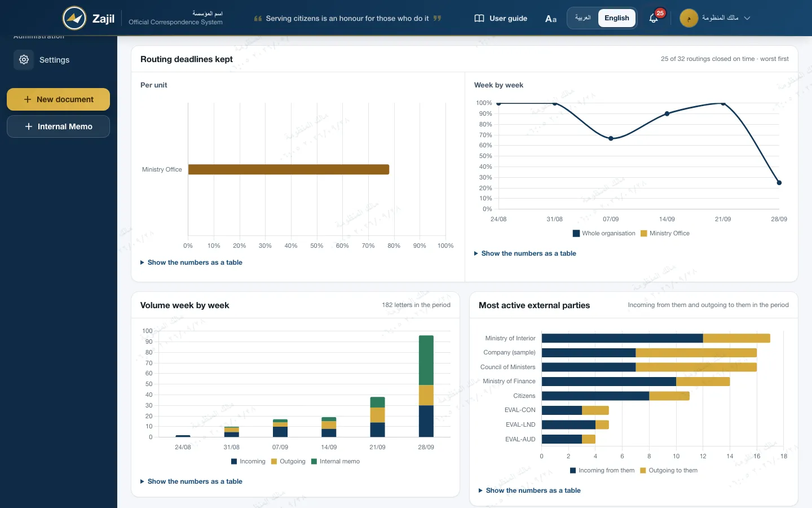This screenshot has height=508, width=812.
Task: Click the Most active external parties heading
Action: [534, 305]
